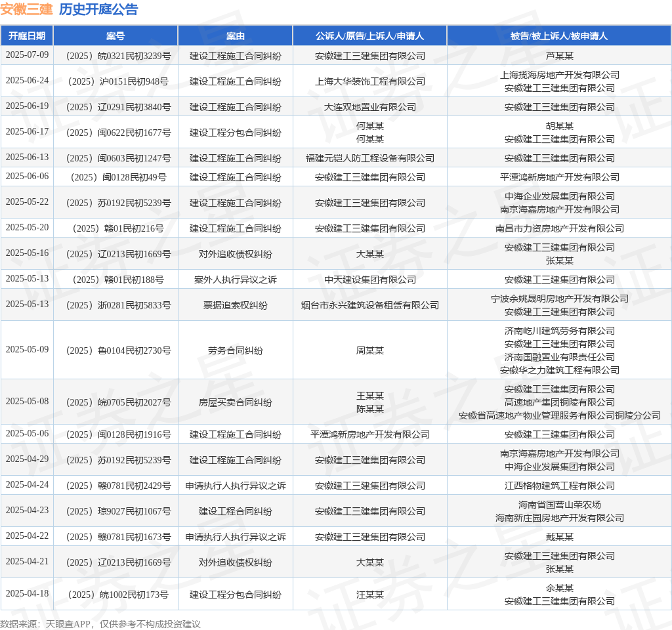Select case number (2025)皖0321民初3239号
The image size is (672, 630).
118,56
